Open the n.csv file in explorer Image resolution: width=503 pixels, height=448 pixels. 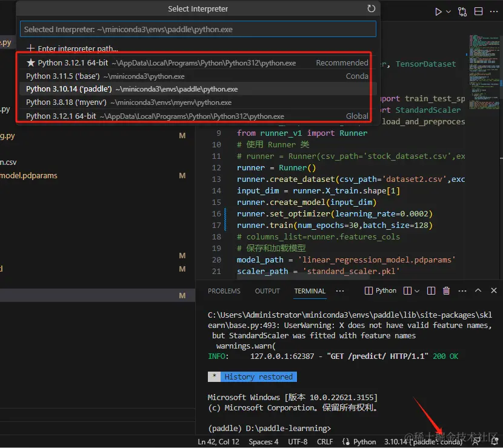(8, 162)
